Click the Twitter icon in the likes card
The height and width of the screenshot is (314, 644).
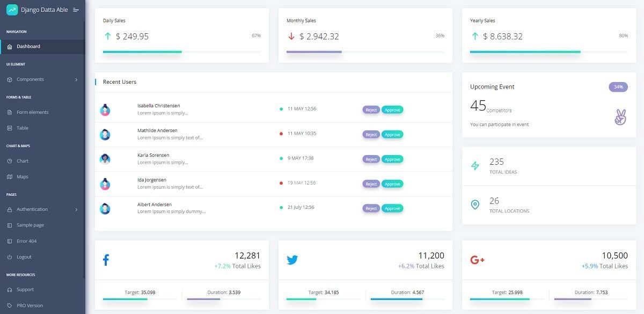click(x=292, y=259)
